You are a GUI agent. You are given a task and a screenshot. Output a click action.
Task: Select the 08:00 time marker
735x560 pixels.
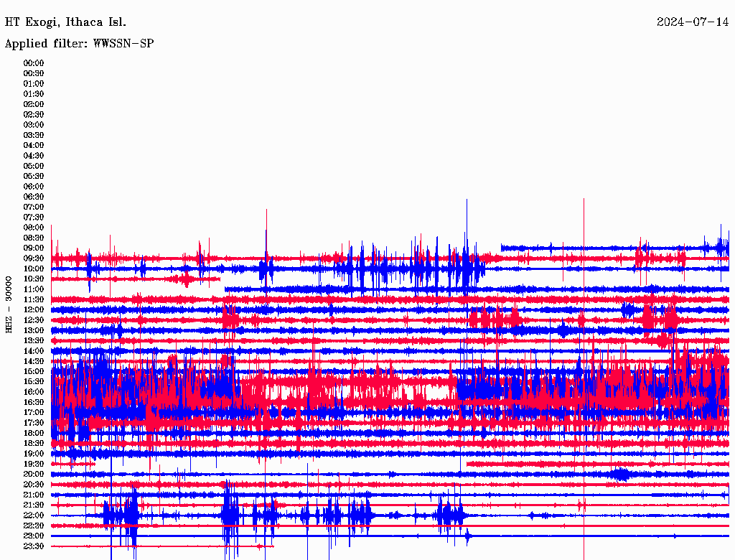[34, 228]
